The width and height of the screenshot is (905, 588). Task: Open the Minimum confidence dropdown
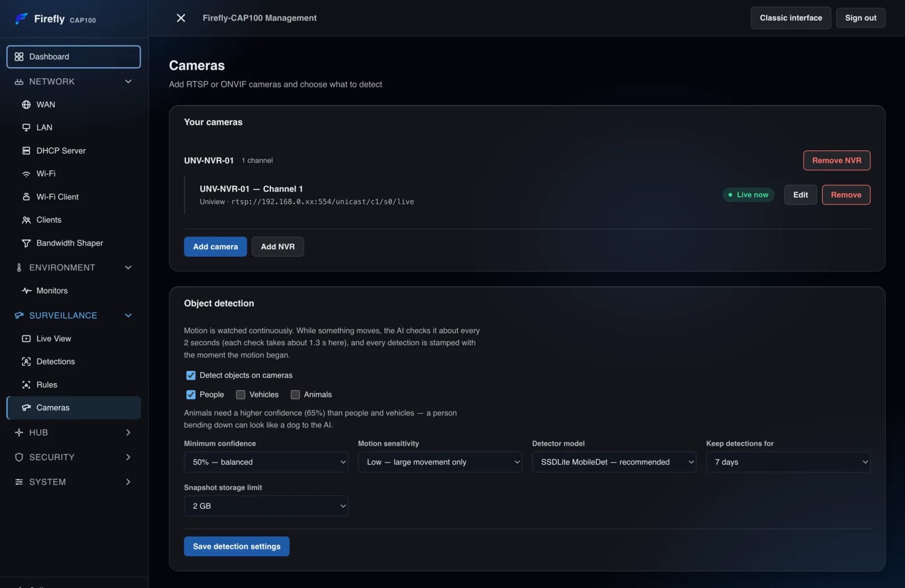[266, 462]
